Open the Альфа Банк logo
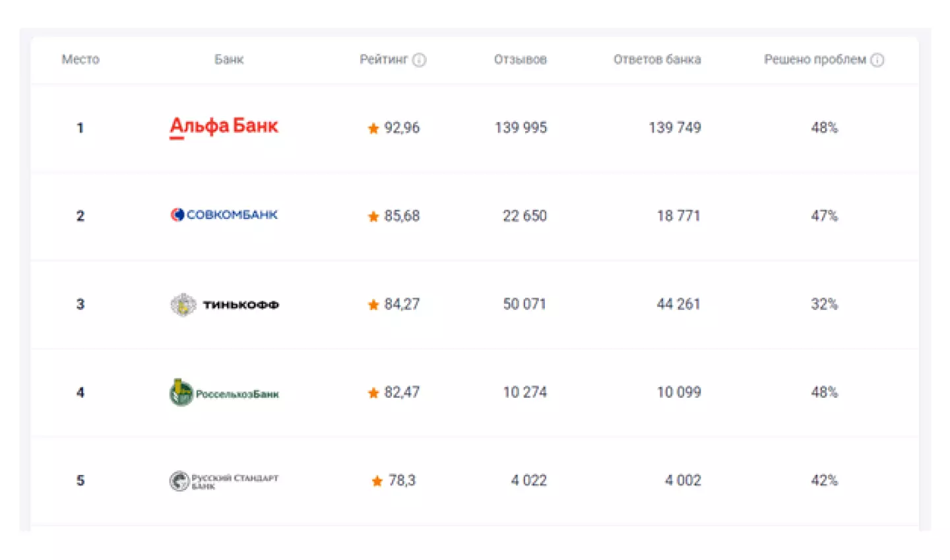The image size is (950, 560). click(224, 127)
